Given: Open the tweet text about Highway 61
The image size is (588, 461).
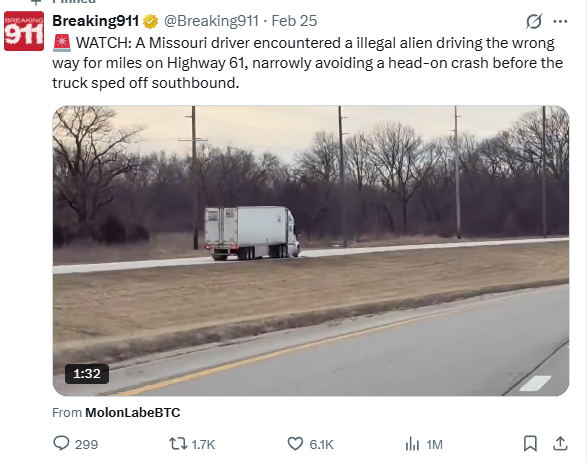Looking at the screenshot, I should (x=308, y=63).
